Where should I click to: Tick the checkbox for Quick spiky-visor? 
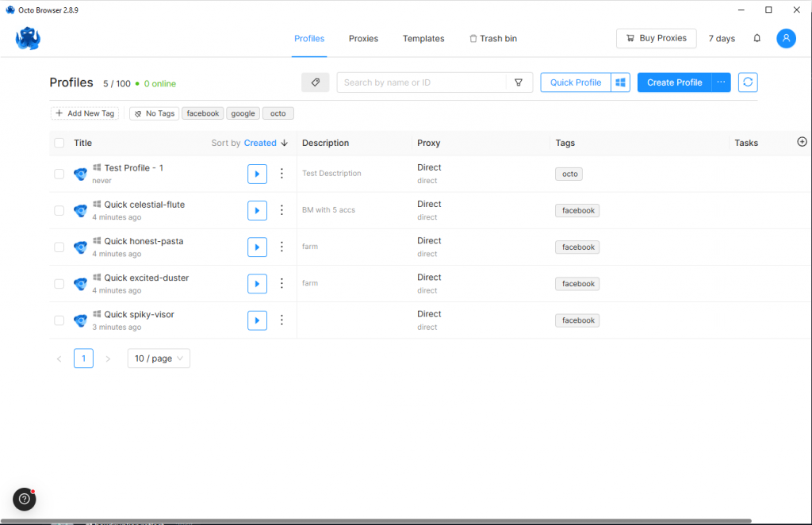pos(59,320)
